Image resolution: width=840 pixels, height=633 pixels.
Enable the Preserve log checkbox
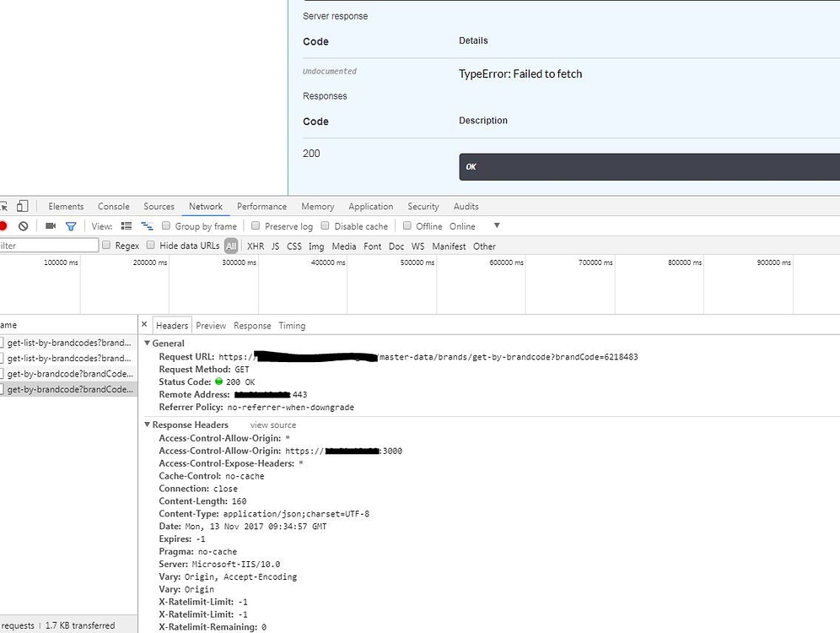[255, 226]
